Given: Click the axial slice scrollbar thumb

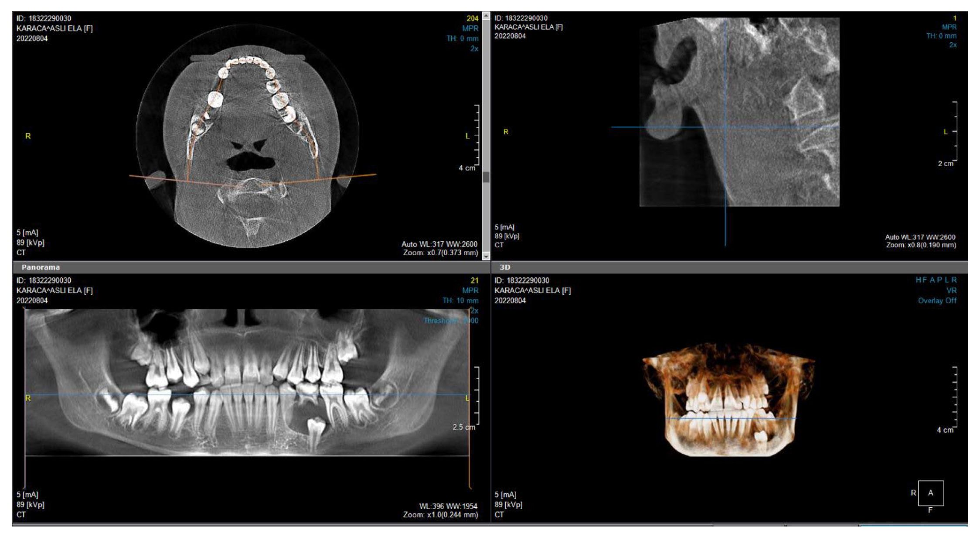Looking at the screenshot, I should [x=486, y=177].
